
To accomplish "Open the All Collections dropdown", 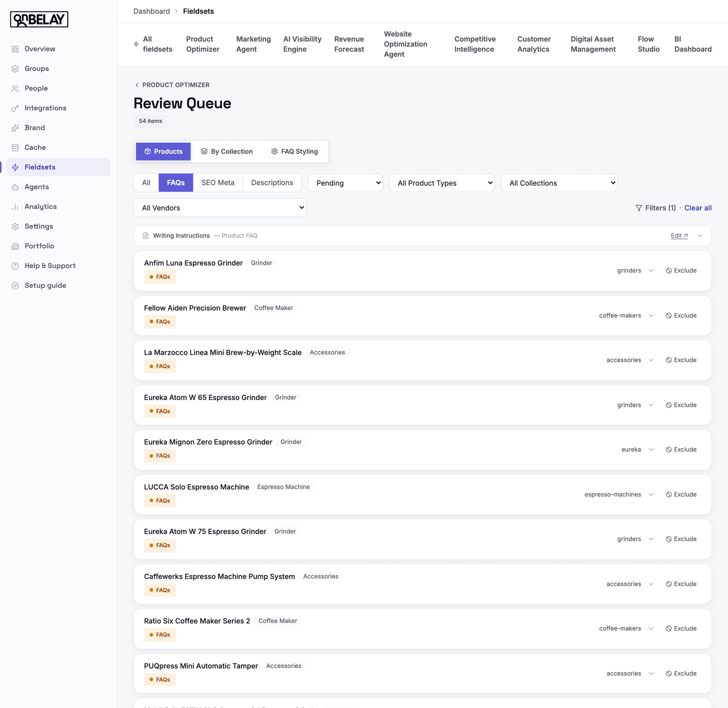I will (559, 183).
